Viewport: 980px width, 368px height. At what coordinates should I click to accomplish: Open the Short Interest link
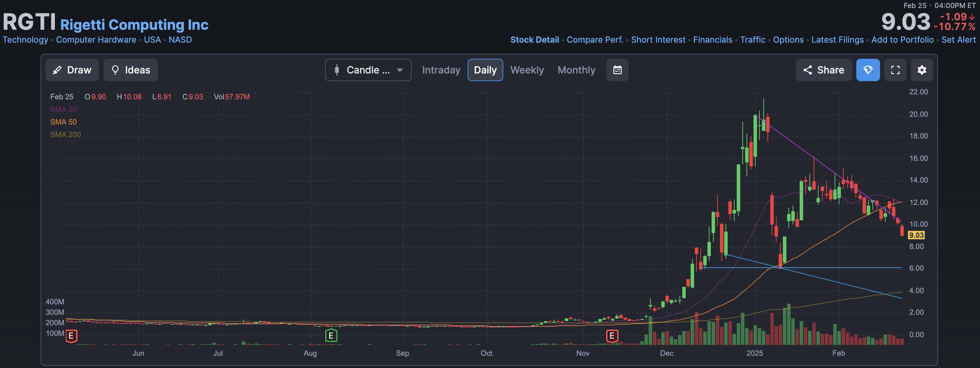point(658,40)
